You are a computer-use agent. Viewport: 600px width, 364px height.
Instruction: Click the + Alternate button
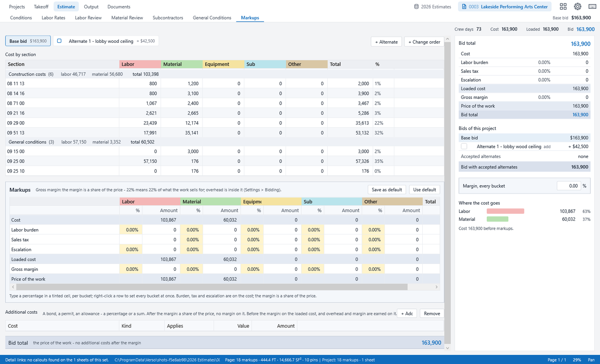click(x=386, y=42)
